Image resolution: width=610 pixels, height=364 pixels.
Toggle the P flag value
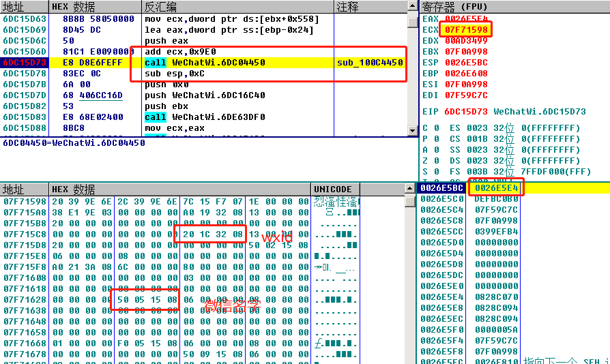click(437, 139)
